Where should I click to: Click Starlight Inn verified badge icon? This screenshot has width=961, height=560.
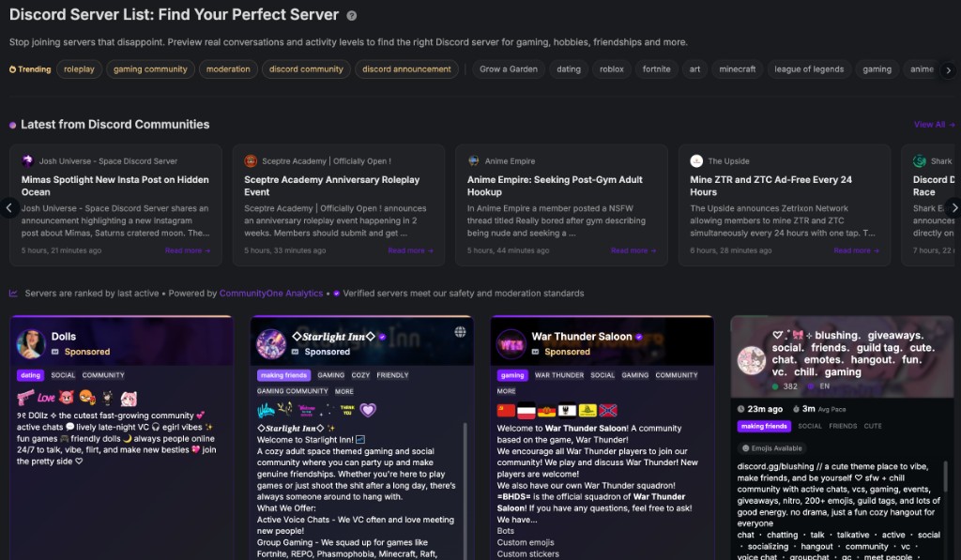click(x=383, y=337)
